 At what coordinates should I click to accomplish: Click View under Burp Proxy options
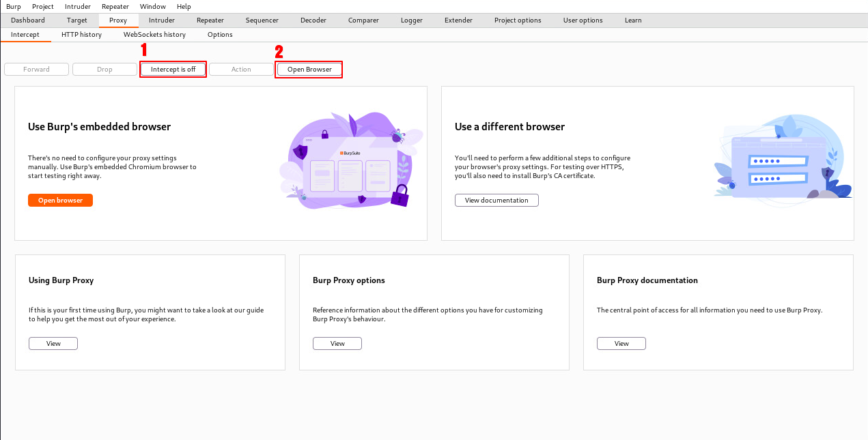[337, 343]
